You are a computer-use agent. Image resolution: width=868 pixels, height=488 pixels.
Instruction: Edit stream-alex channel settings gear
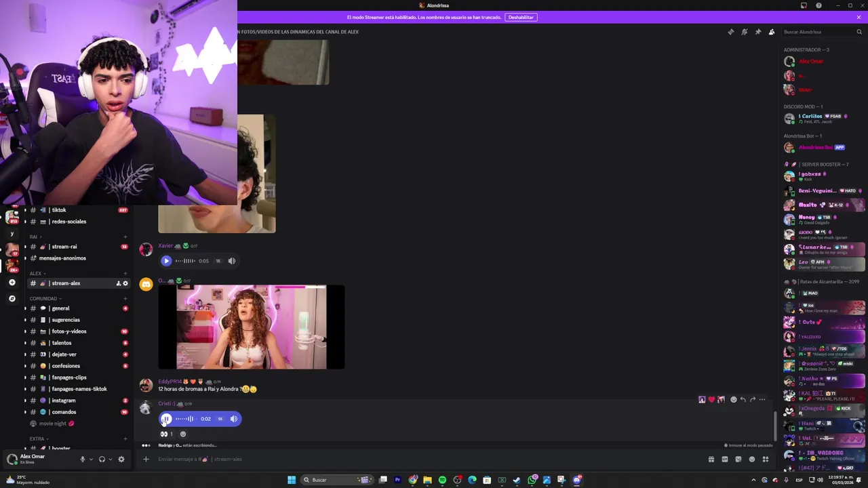(x=125, y=283)
